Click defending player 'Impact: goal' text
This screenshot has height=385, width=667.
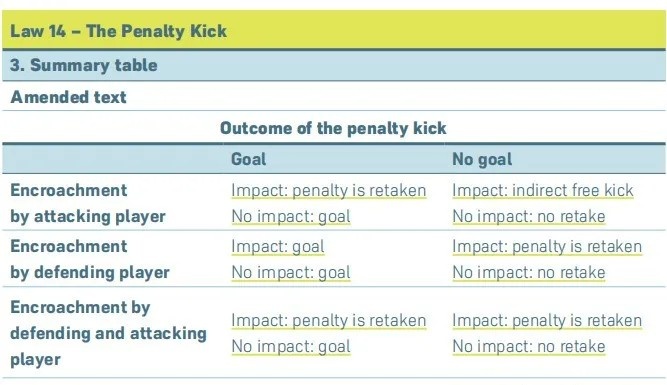tap(278, 247)
